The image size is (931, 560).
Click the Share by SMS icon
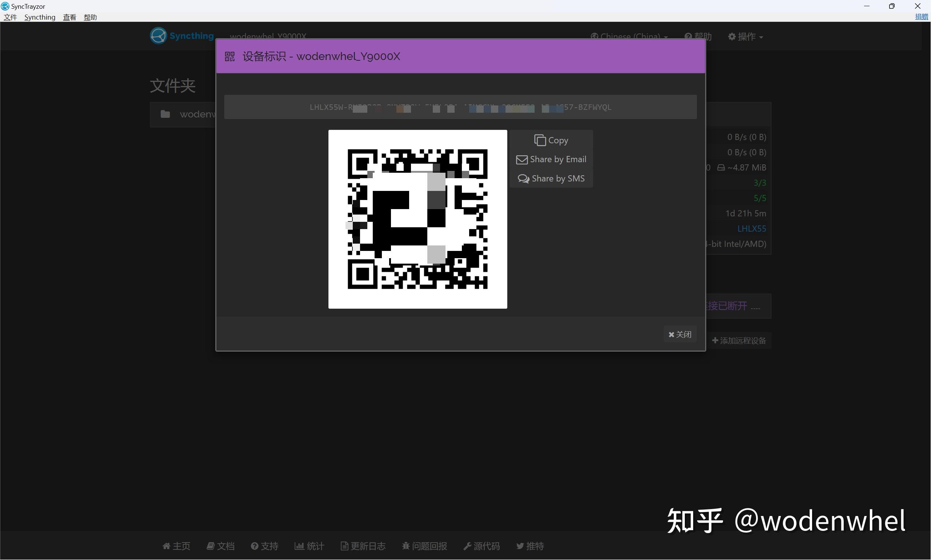tap(523, 178)
